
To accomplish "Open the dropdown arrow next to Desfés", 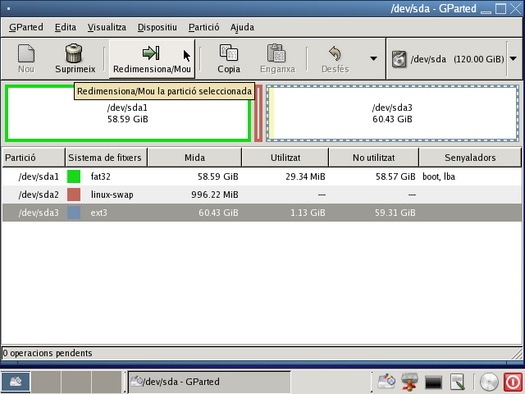I will (x=373, y=59).
